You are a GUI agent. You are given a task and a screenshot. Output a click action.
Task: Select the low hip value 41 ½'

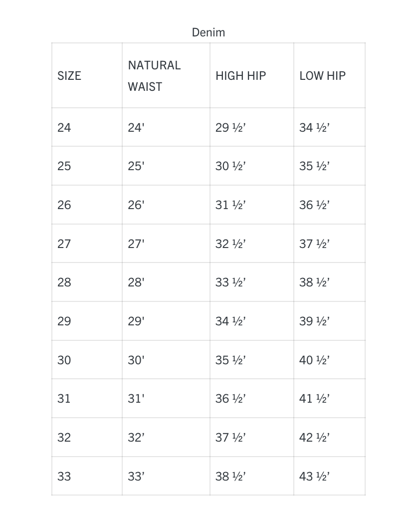(x=314, y=399)
